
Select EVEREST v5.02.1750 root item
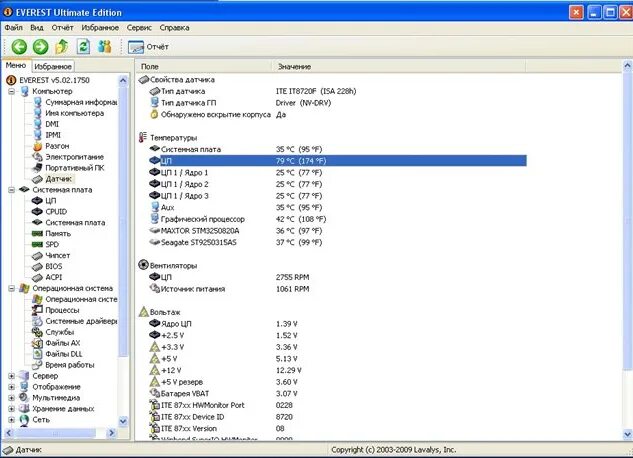[x=54, y=80]
